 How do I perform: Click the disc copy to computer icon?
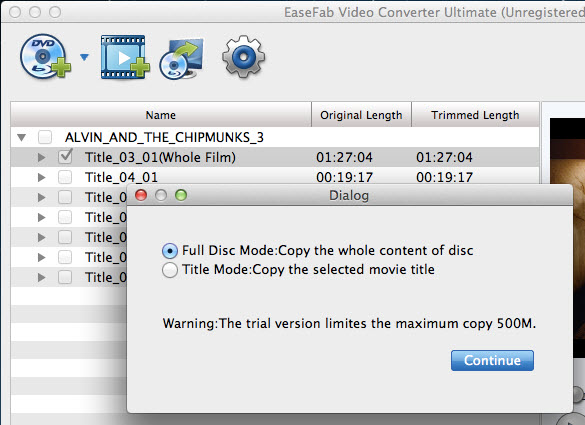pyautogui.click(x=182, y=59)
